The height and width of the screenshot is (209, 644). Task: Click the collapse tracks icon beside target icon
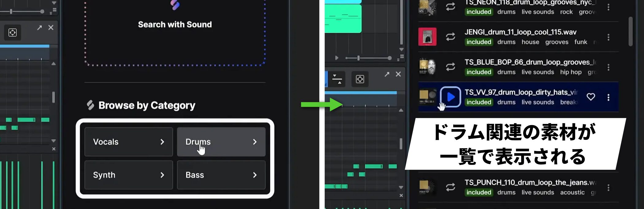coord(337,79)
